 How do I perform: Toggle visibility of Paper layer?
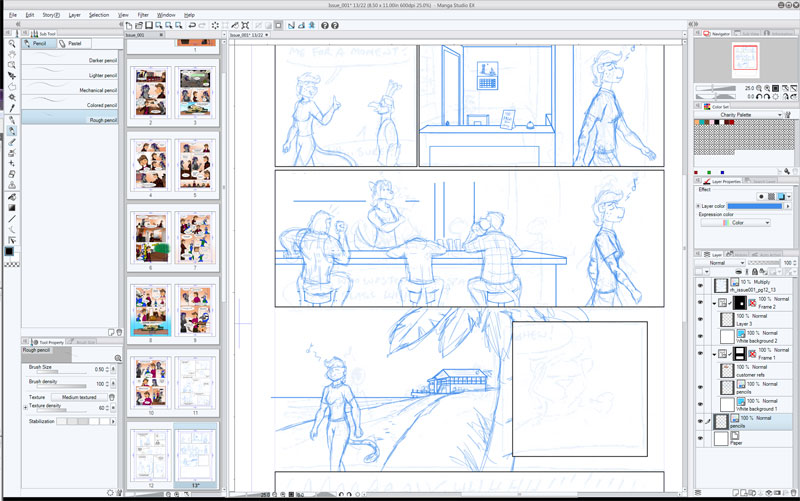point(701,438)
